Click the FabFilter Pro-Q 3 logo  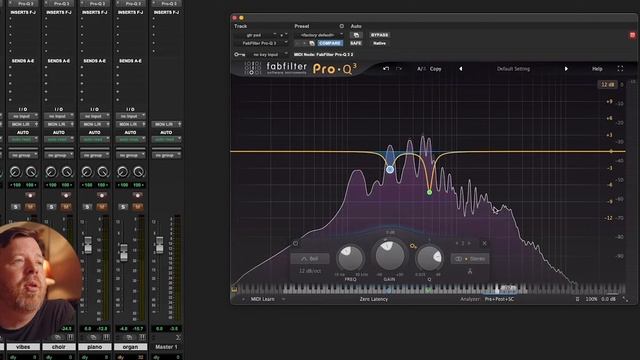300,69
